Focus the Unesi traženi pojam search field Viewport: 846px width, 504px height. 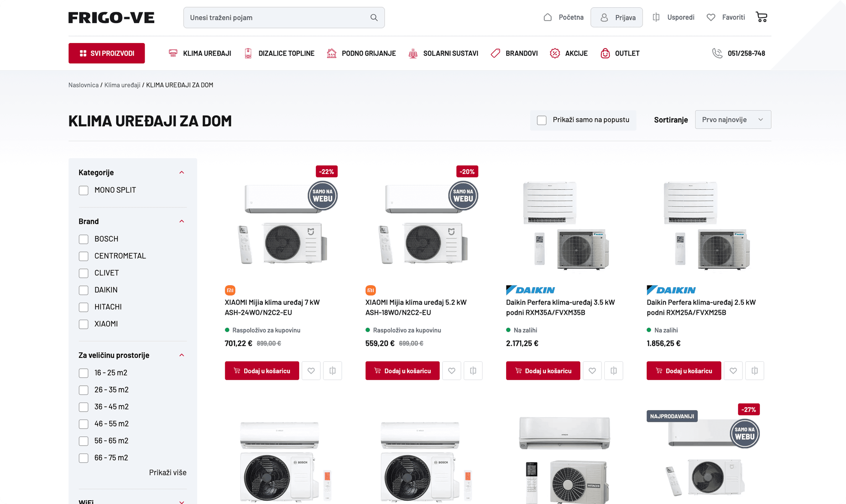(284, 18)
